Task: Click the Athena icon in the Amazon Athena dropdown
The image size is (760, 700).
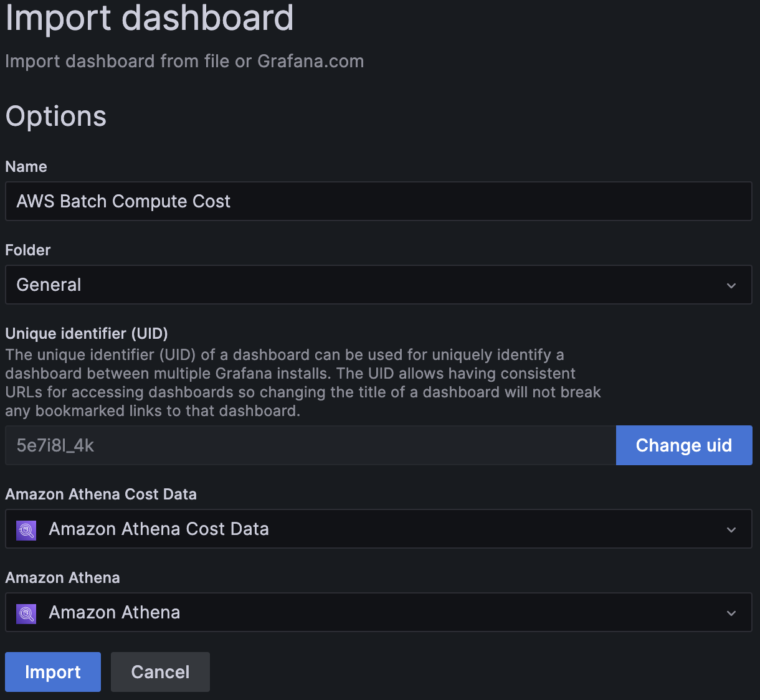Action: [x=26, y=613]
